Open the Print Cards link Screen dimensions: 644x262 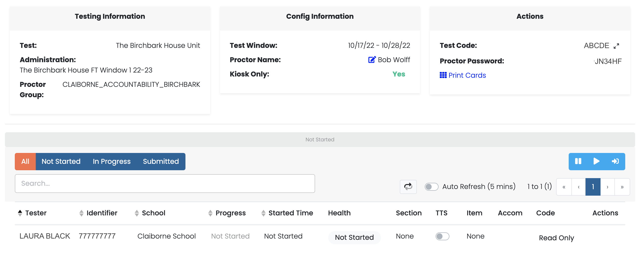[x=467, y=75]
